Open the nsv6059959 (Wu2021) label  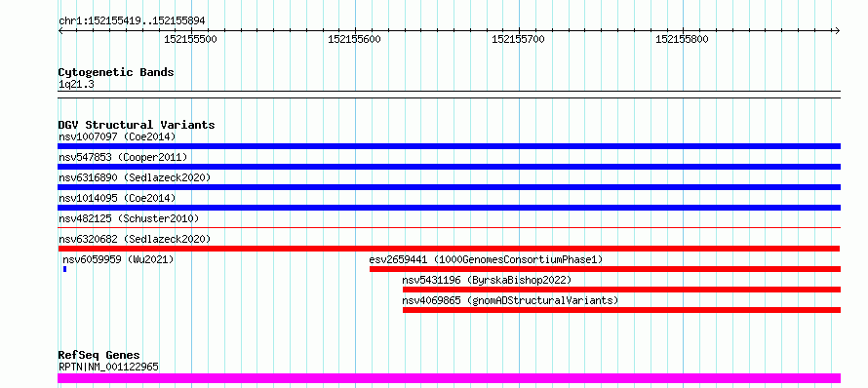118,259
